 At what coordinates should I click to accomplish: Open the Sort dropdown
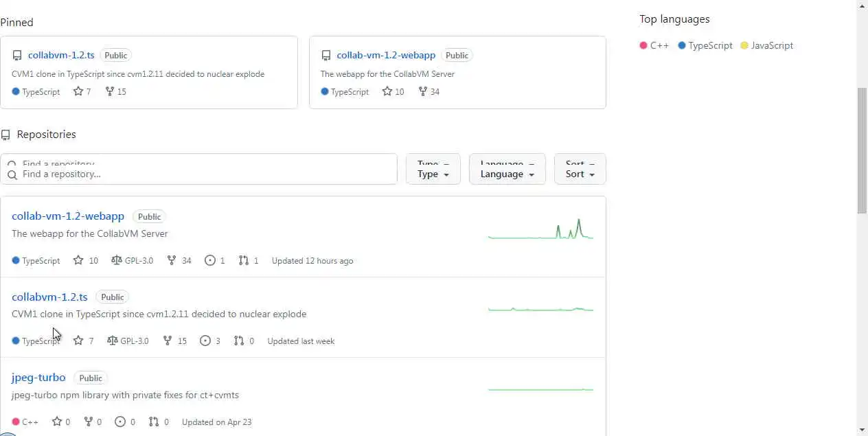[580, 169]
